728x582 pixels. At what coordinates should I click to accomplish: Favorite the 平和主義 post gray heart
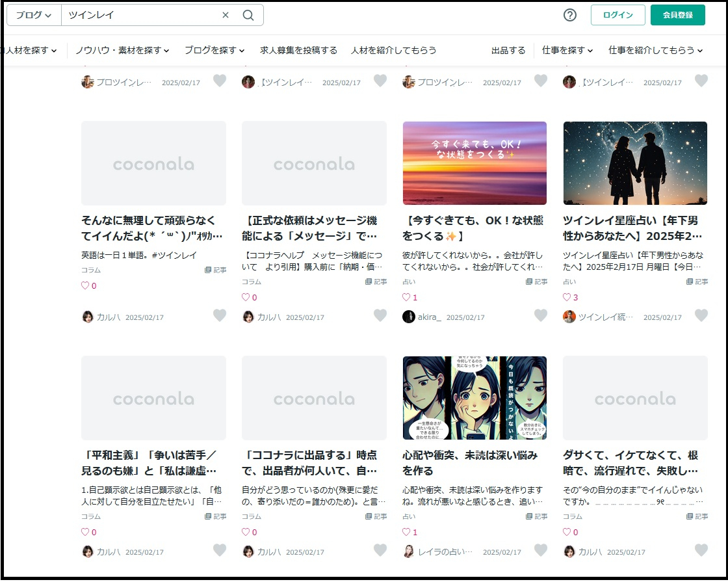(x=220, y=550)
